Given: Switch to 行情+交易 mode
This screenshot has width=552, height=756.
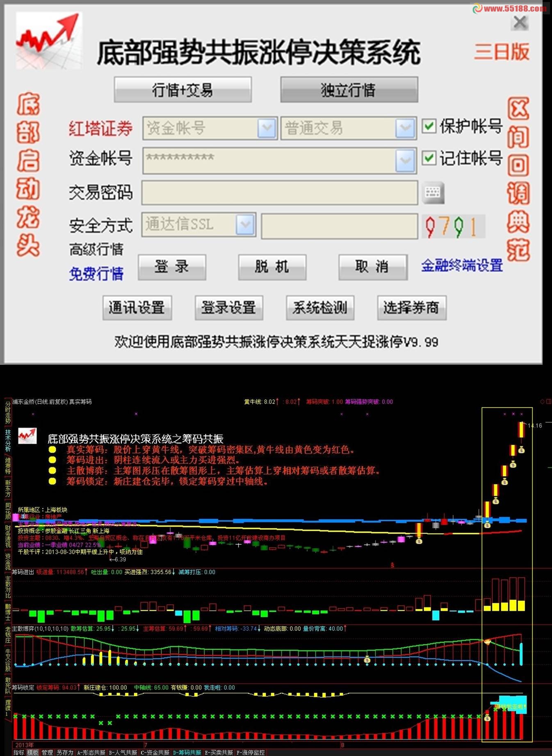Looking at the screenshot, I should (183, 89).
